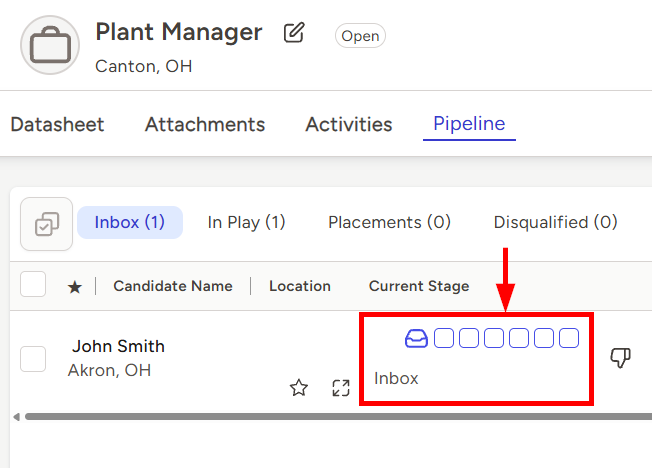The image size is (652, 468).
Task: Show the In Play (1) candidates
Action: [x=246, y=222]
